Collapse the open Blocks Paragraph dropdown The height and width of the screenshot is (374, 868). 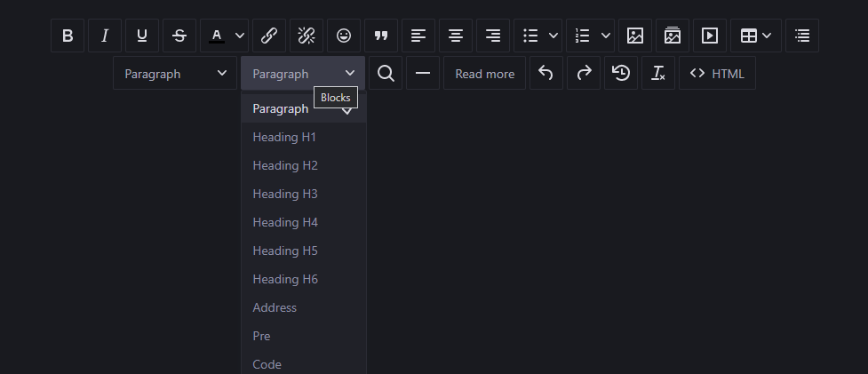click(303, 73)
